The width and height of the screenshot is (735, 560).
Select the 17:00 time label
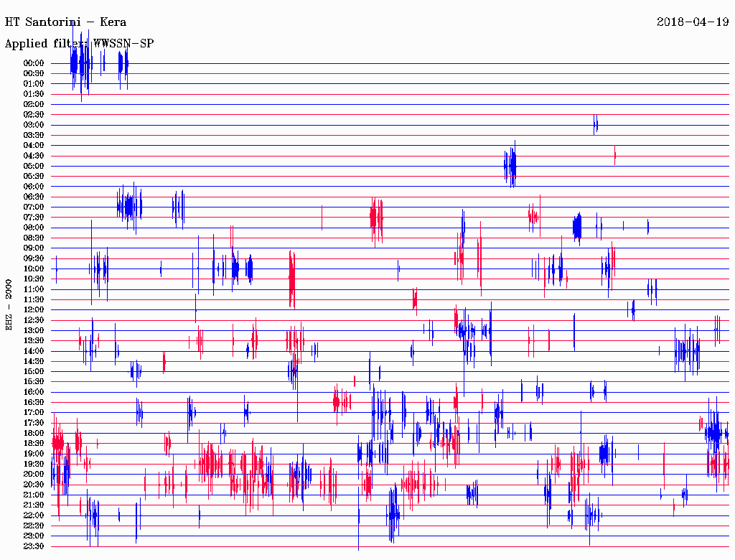pyautogui.click(x=34, y=413)
